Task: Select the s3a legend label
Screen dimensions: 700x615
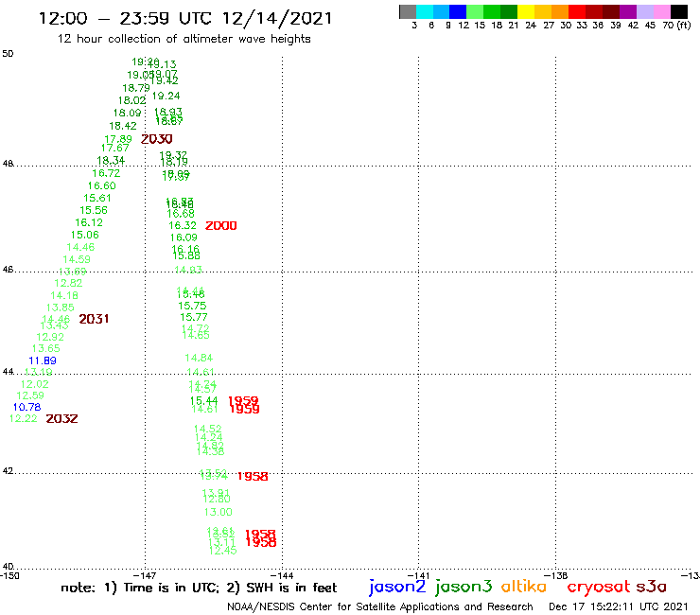Action: (652, 587)
